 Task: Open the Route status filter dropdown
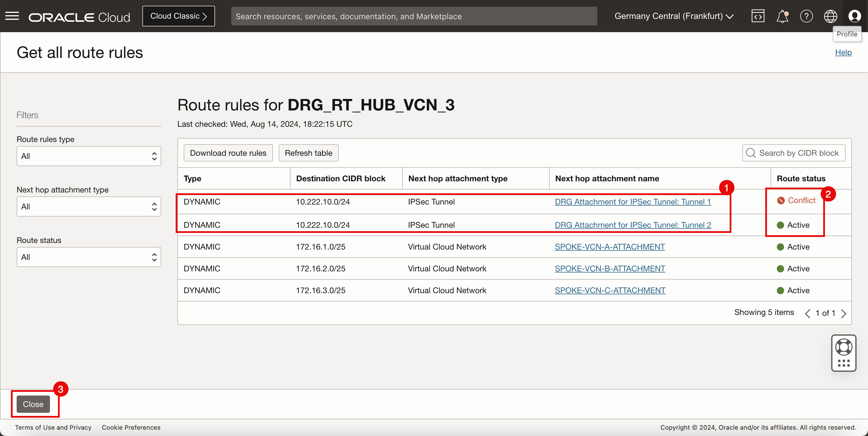pyautogui.click(x=89, y=257)
